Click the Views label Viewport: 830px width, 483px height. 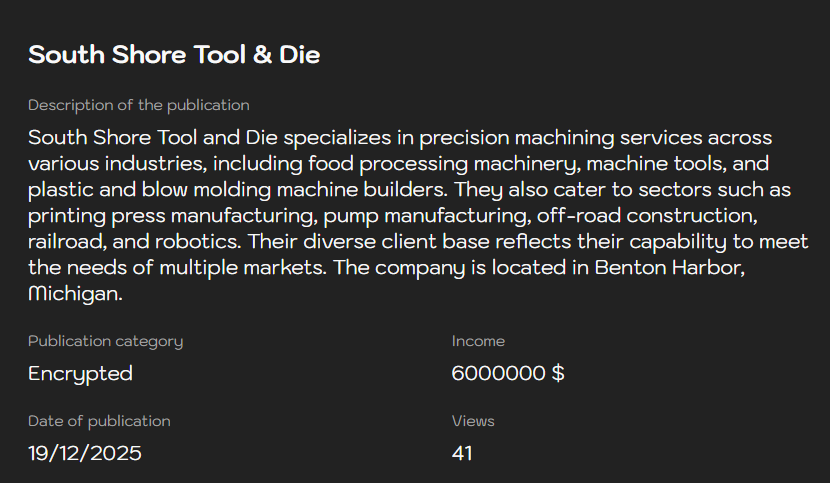click(x=473, y=421)
